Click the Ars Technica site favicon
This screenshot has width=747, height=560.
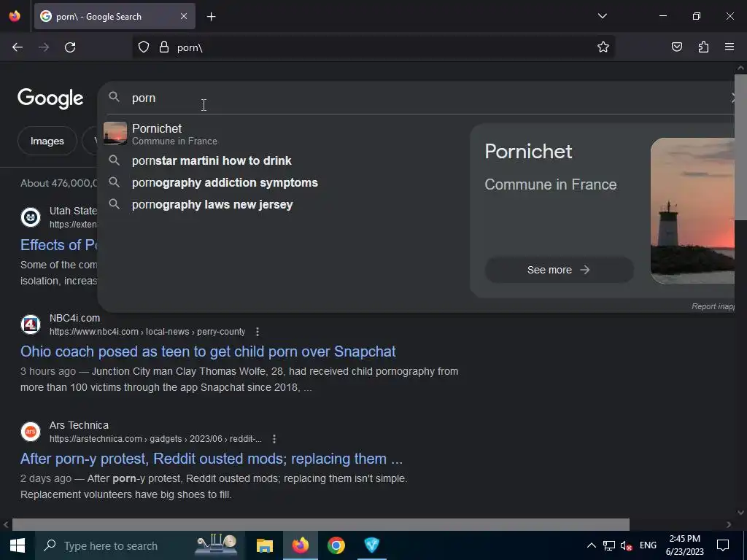tap(31, 432)
